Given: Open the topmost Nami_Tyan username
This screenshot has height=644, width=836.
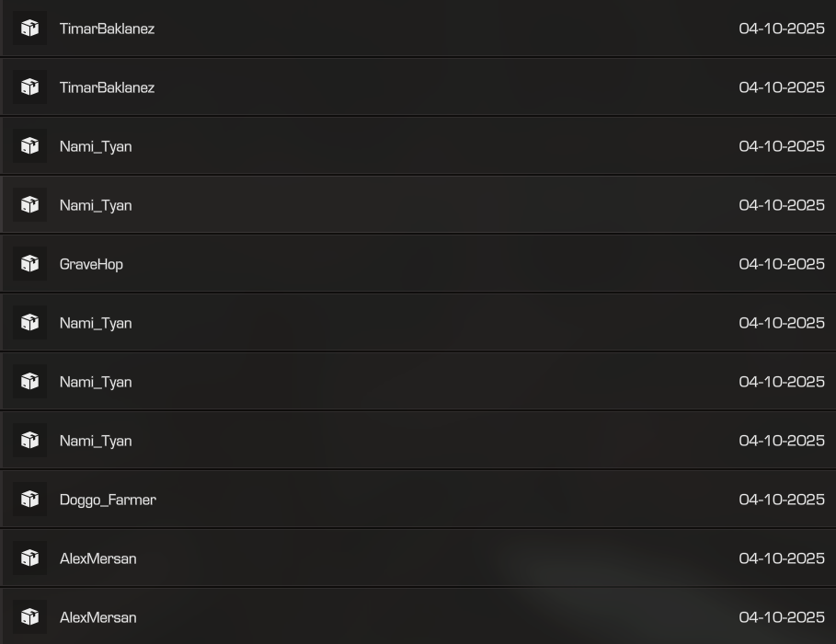Looking at the screenshot, I should [x=96, y=146].
